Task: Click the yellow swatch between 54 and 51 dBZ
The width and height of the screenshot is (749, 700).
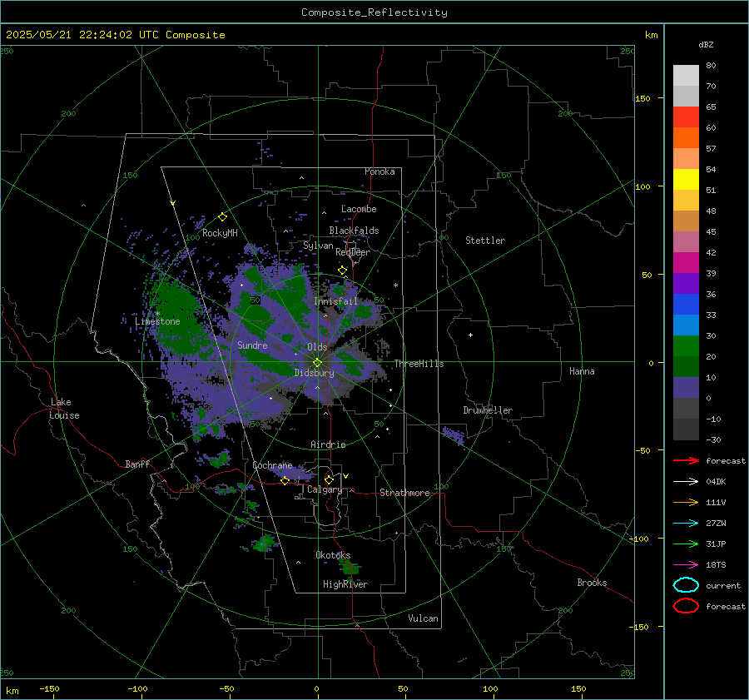Action: pos(686,179)
